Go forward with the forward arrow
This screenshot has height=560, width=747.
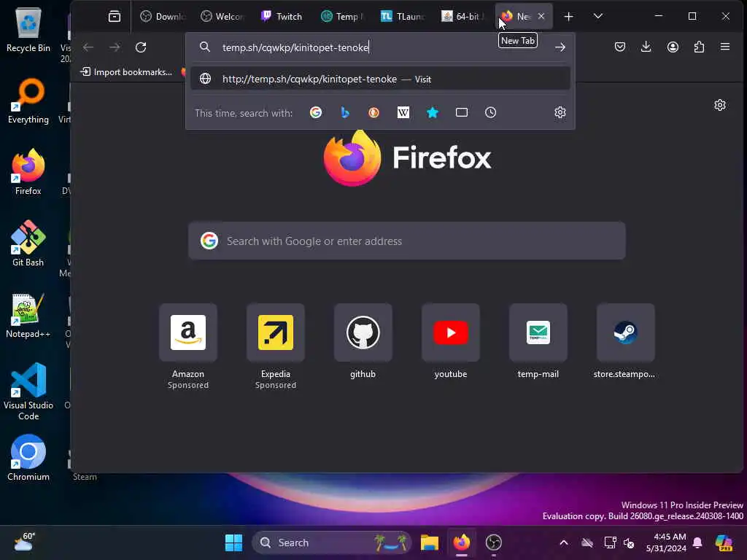(x=115, y=47)
